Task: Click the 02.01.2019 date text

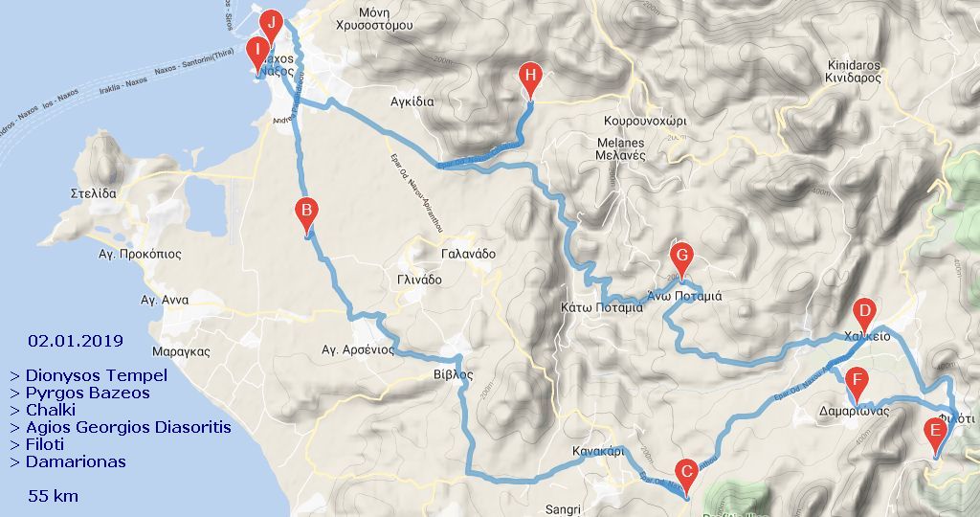Action: 76,342
